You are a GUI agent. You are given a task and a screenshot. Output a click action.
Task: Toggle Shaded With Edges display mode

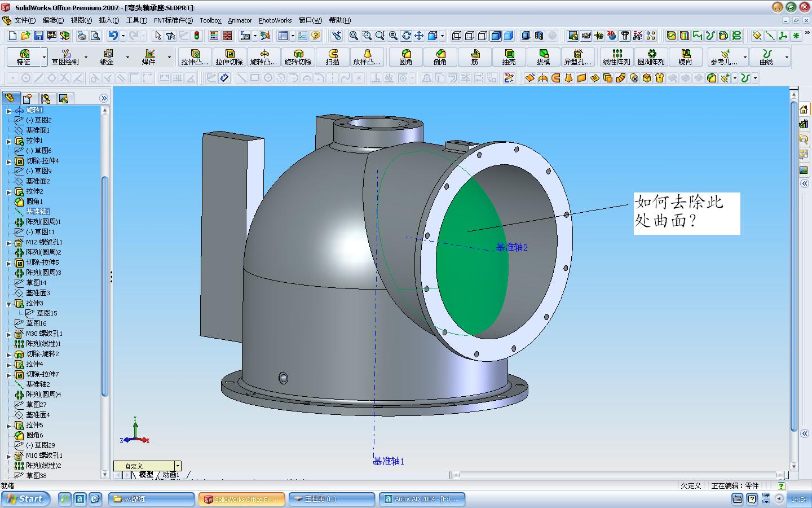tap(496, 36)
